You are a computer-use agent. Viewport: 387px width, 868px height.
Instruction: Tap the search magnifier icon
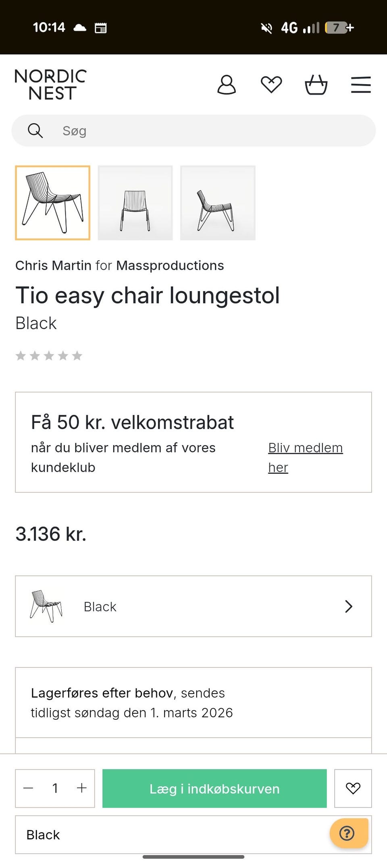coord(35,131)
